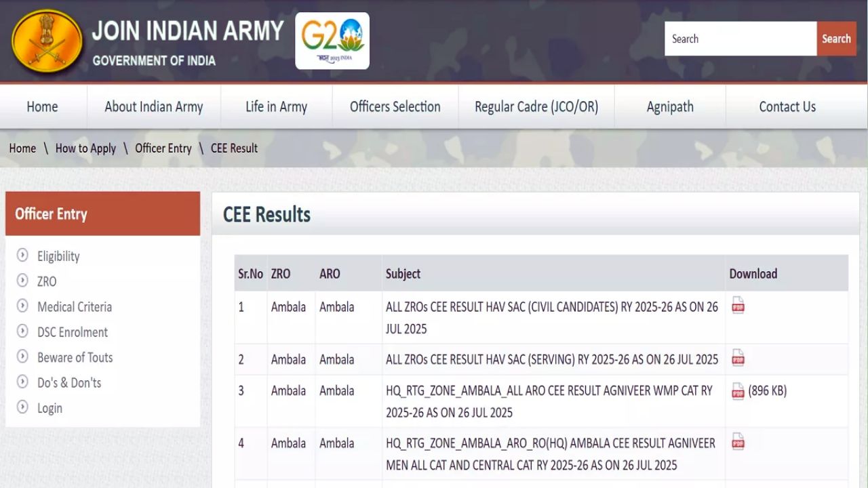Select the G20 logo
The width and height of the screenshot is (868, 488).
(x=332, y=41)
